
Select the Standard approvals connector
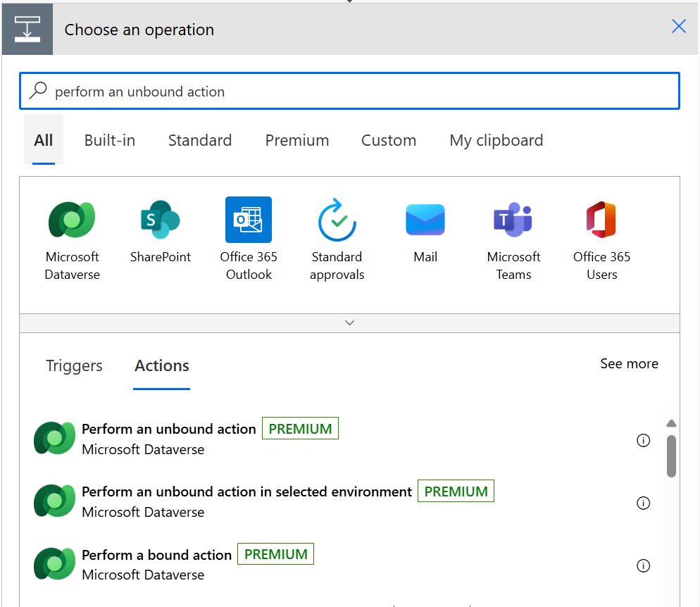coord(337,220)
